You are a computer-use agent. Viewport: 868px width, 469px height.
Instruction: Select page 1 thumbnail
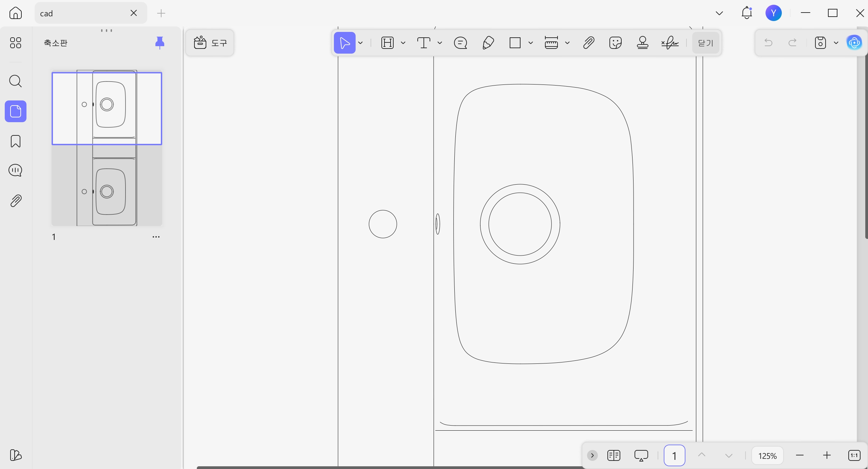coord(107,148)
